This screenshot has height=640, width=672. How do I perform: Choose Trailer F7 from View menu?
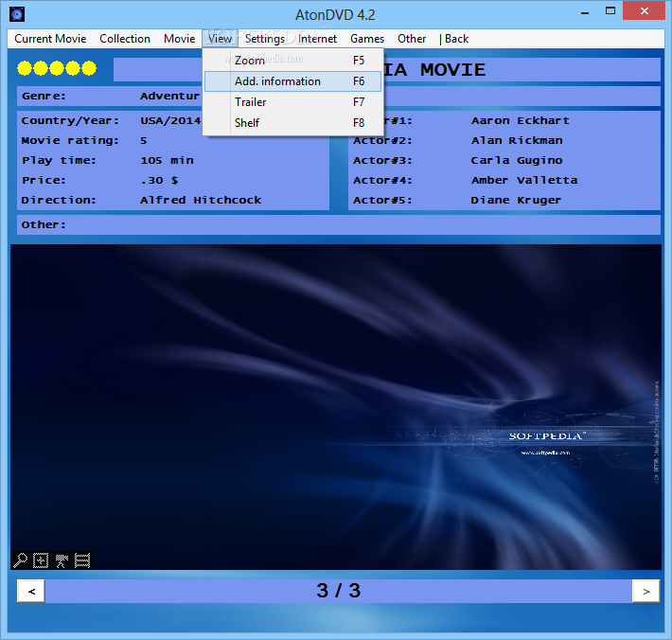point(293,102)
